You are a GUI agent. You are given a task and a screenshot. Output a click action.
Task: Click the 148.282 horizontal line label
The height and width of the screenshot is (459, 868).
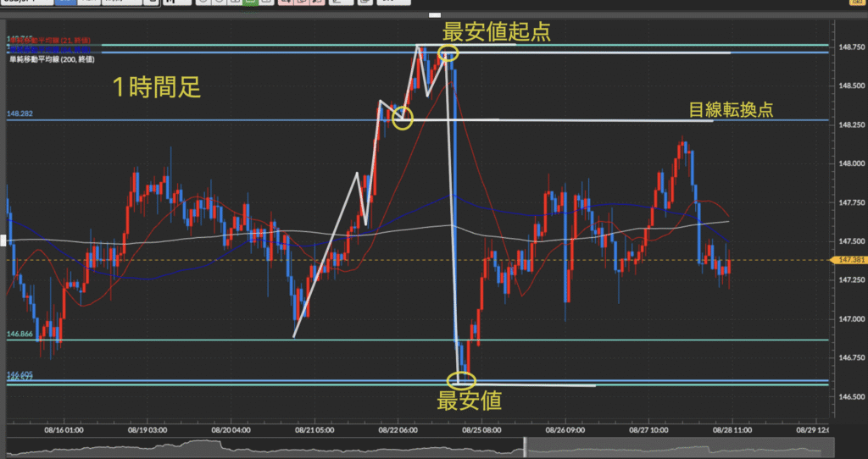20,113
